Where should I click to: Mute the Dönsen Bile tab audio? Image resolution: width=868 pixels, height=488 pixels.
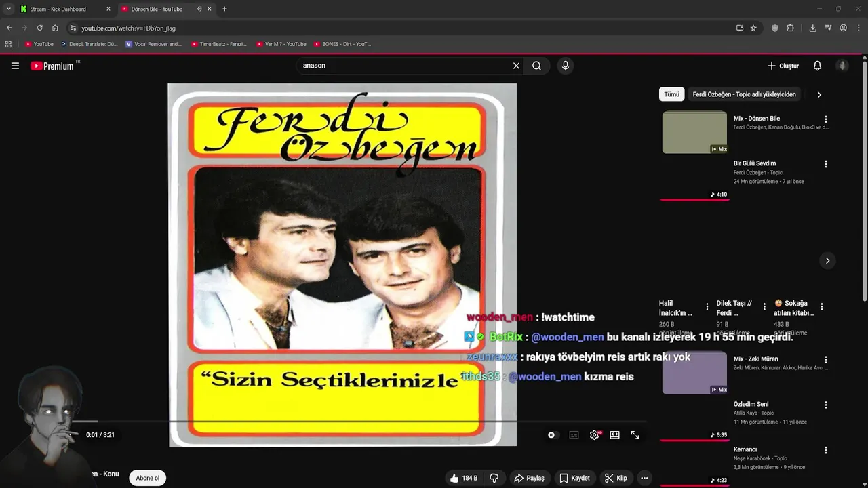pyautogui.click(x=199, y=9)
